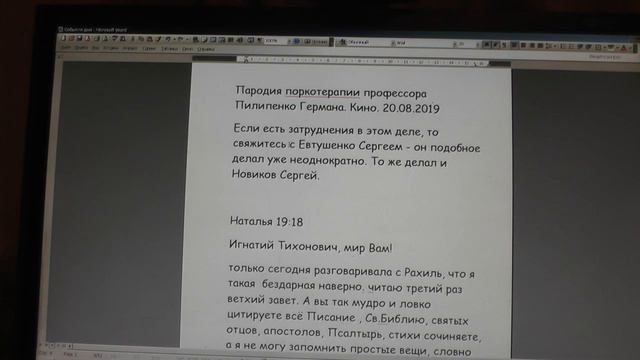Click the name Новиков Сергей in the text

275,175
